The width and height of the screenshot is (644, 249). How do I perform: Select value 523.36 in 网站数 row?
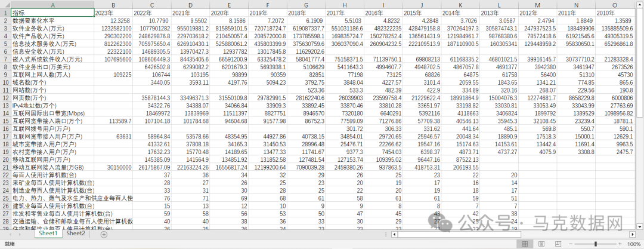[306, 90]
